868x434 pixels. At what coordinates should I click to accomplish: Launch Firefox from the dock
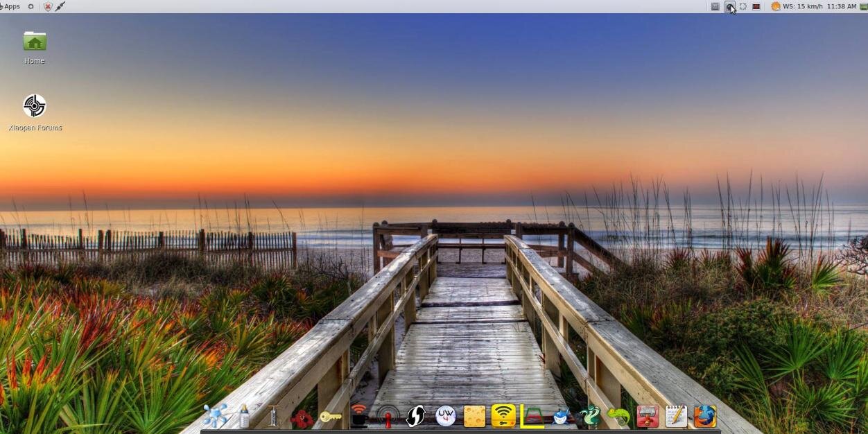coord(705,416)
